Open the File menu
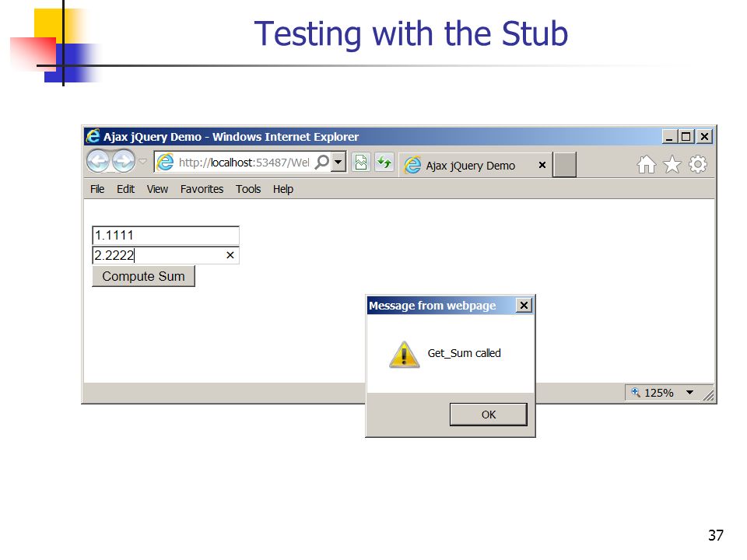 point(97,189)
